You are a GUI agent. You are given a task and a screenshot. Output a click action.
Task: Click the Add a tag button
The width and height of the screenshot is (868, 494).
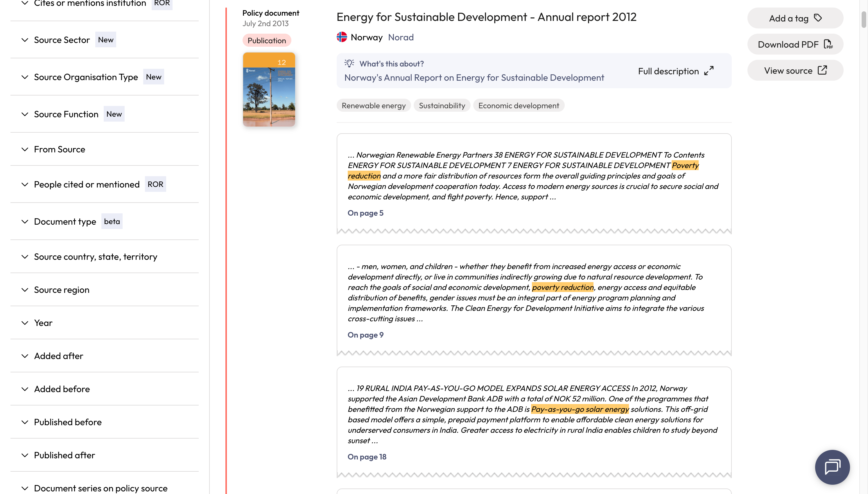(795, 18)
